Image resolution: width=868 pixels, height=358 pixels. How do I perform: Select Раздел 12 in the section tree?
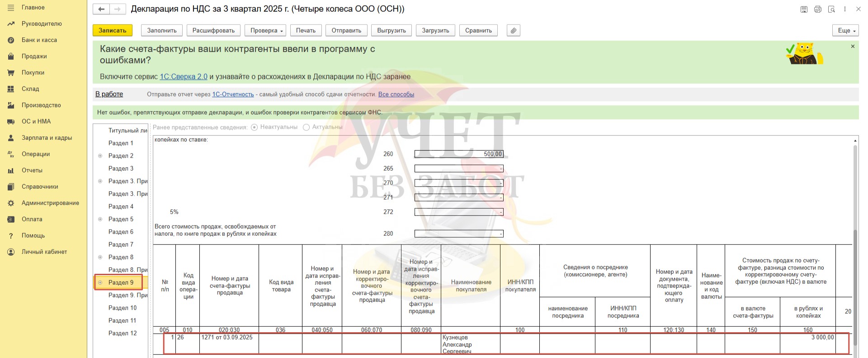(x=123, y=333)
